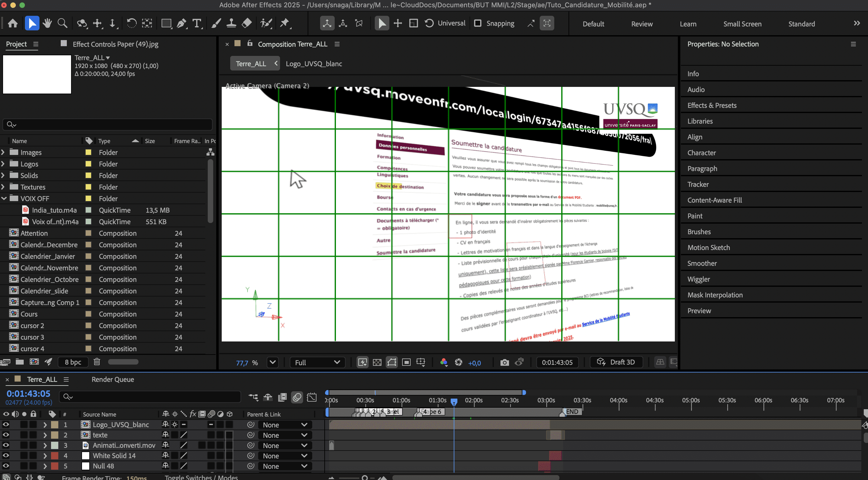Hide the texte layer

coord(6,435)
